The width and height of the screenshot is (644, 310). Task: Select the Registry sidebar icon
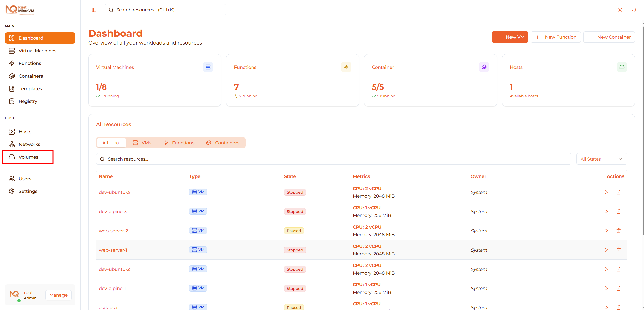[12, 101]
